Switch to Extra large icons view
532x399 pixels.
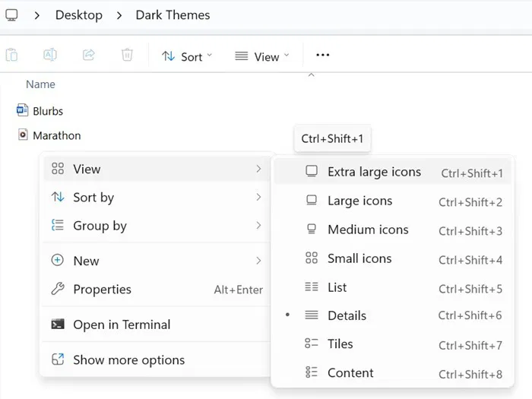(374, 172)
